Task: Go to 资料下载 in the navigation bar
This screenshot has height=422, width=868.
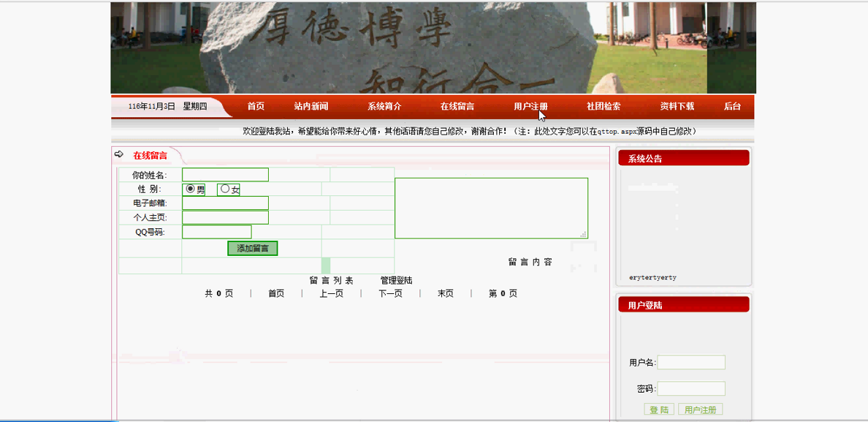Action: pos(677,106)
